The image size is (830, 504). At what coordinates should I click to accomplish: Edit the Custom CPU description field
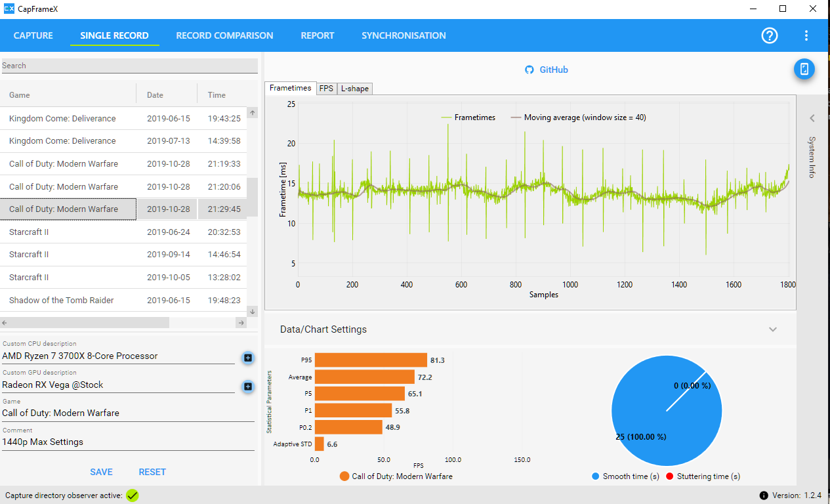pos(118,356)
